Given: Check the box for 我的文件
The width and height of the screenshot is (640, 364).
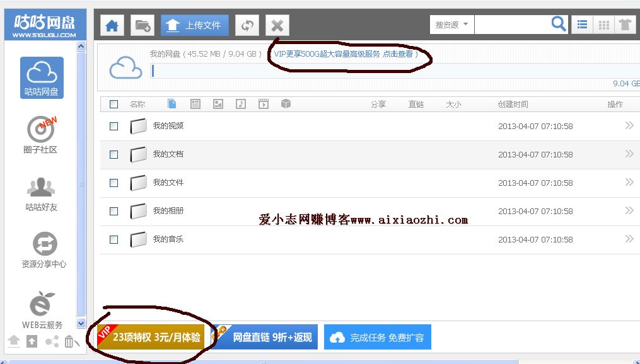Looking at the screenshot, I should point(114,183).
